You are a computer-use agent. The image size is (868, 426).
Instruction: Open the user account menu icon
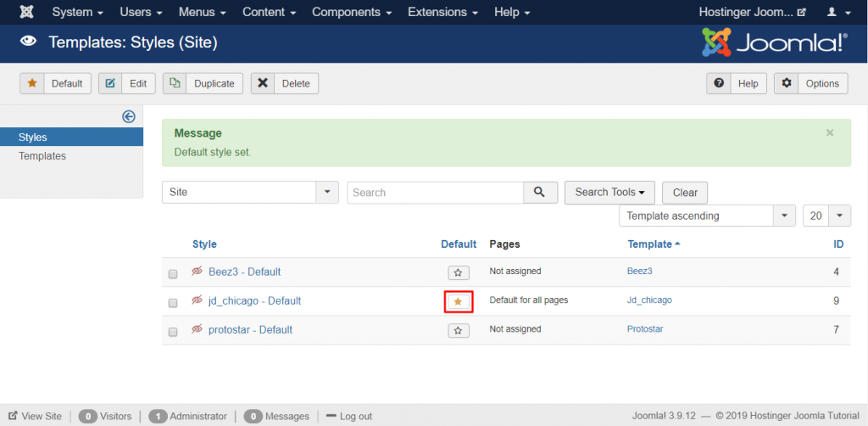pyautogui.click(x=836, y=13)
